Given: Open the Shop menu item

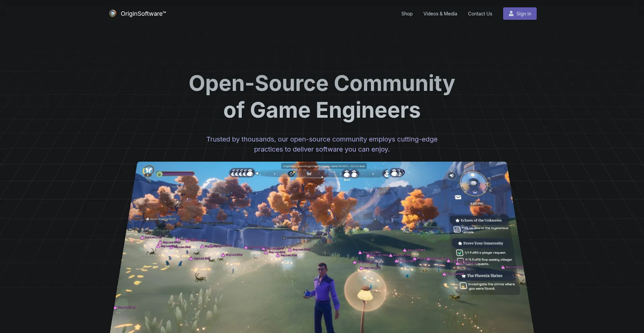Looking at the screenshot, I should pyautogui.click(x=407, y=14).
